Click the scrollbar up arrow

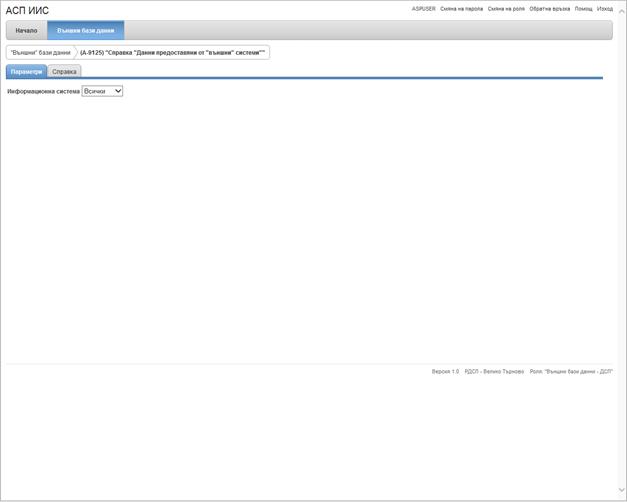[621, 12]
